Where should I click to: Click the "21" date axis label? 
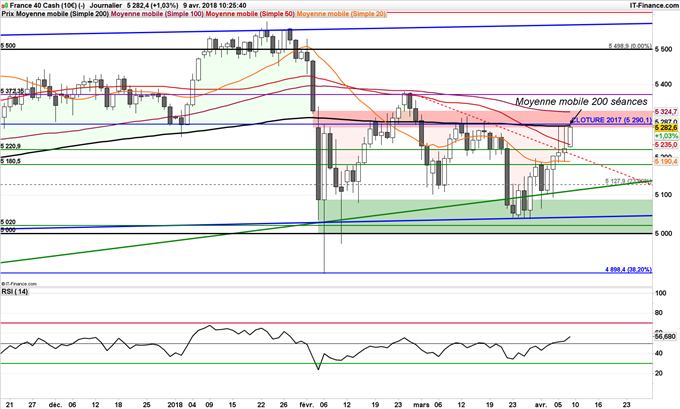click(10, 405)
